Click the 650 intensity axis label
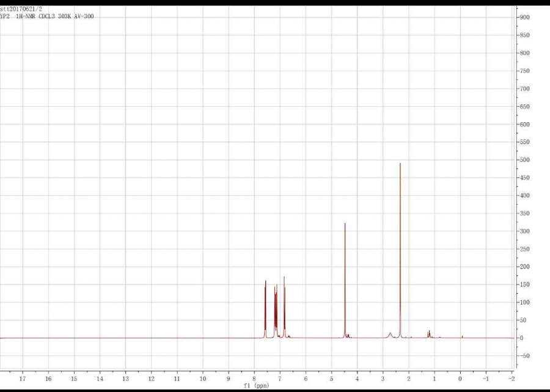This screenshot has width=550, height=392. (x=525, y=106)
